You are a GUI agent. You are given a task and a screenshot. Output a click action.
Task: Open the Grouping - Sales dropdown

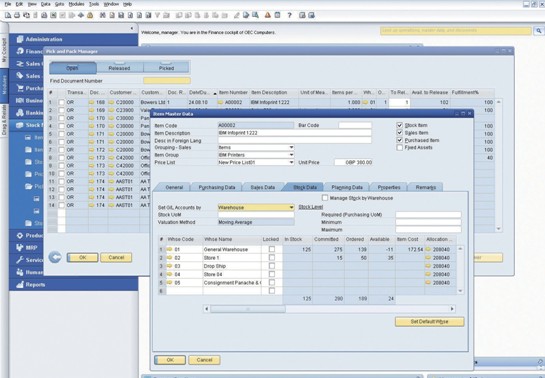point(291,148)
